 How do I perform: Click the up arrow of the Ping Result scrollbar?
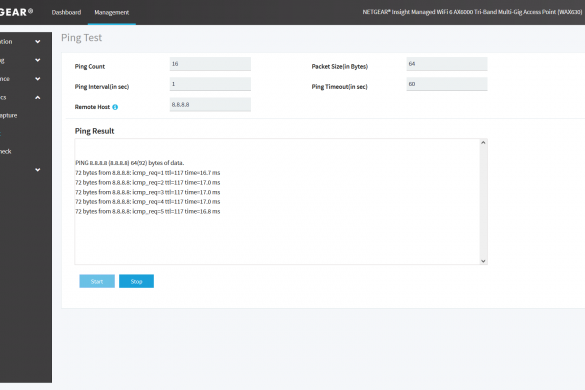point(483,143)
